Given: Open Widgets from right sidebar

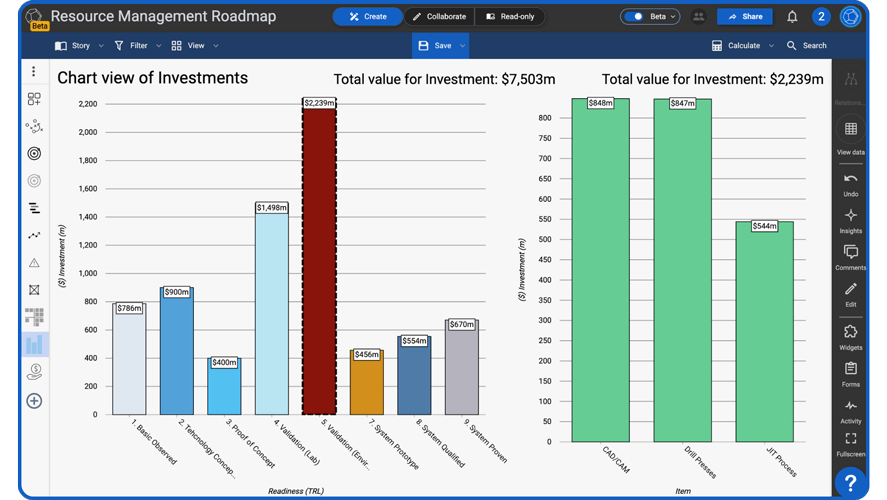Looking at the screenshot, I should click(850, 336).
